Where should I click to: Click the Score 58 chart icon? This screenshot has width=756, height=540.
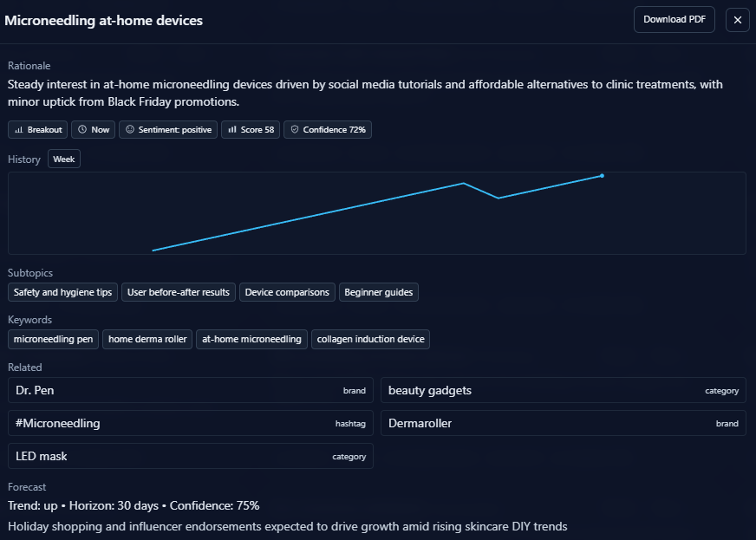(232, 130)
